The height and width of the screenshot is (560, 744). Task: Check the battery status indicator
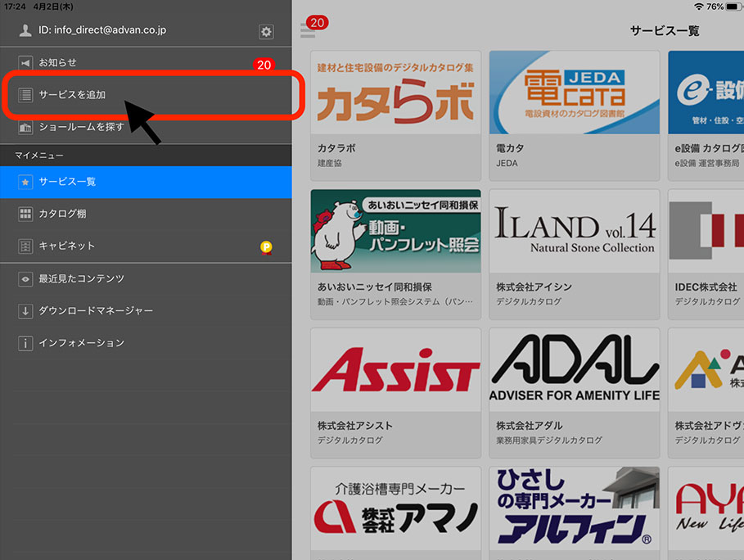(x=733, y=7)
